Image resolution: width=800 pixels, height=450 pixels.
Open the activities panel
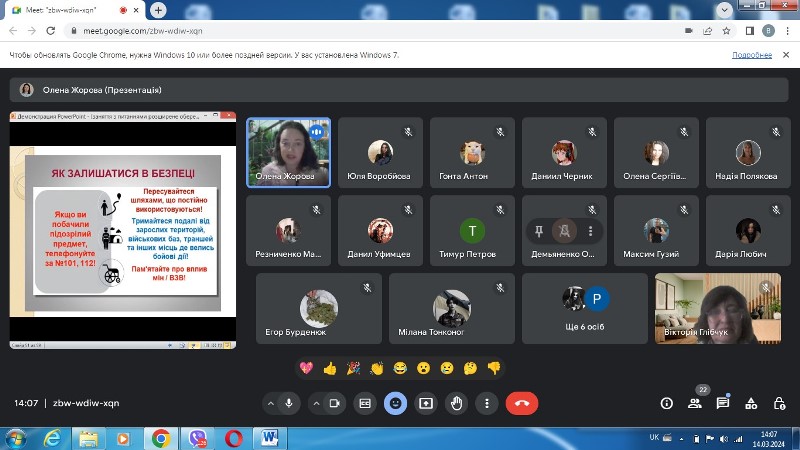point(751,404)
